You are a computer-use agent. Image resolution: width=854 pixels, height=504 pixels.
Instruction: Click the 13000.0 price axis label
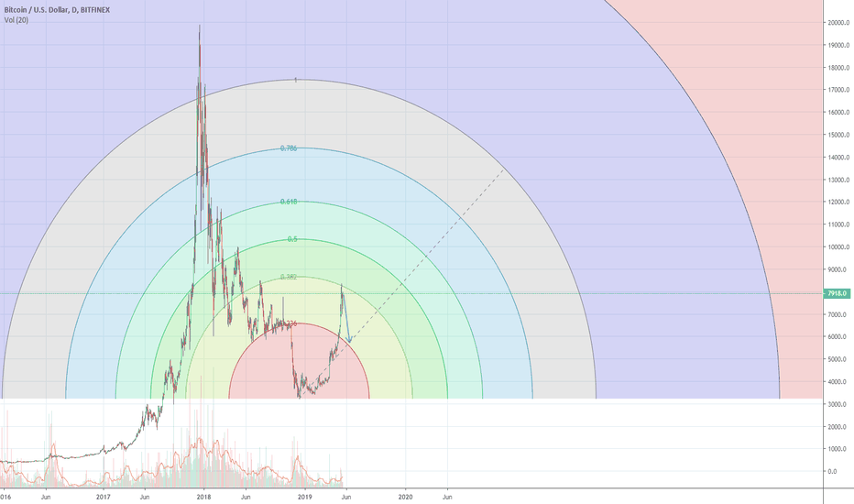pyautogui.click(x=838, y=180)
